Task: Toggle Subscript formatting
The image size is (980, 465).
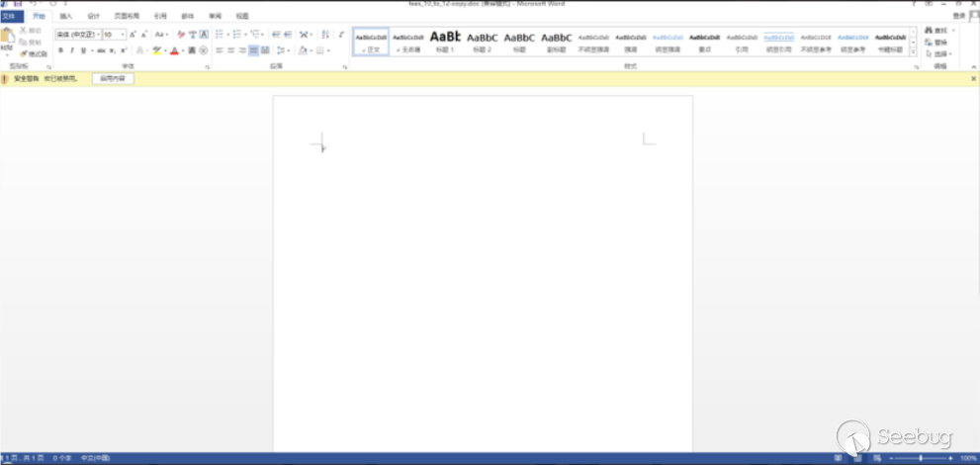Action: (x=113, y=50)
